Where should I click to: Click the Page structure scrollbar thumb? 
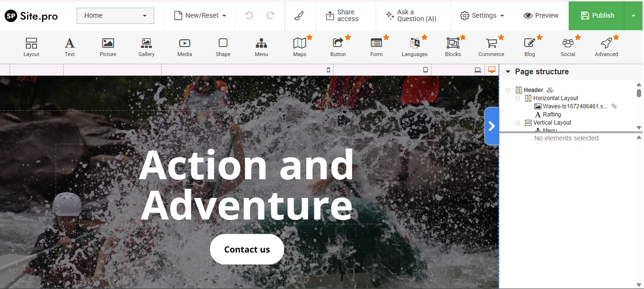(x=639, y=92)
